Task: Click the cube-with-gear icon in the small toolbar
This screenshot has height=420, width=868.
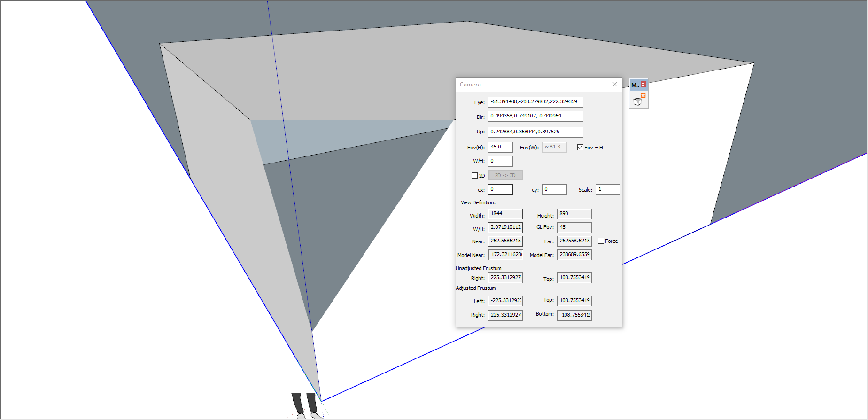Action: pos(638,100)
